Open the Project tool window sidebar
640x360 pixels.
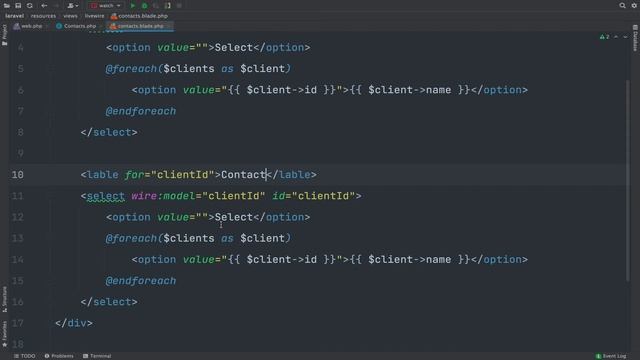(4, 35)
